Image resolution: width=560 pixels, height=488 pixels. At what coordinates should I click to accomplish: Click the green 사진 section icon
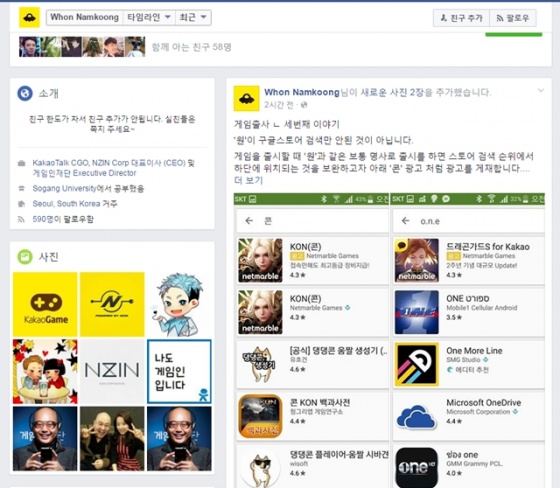(x=25, y=257)
